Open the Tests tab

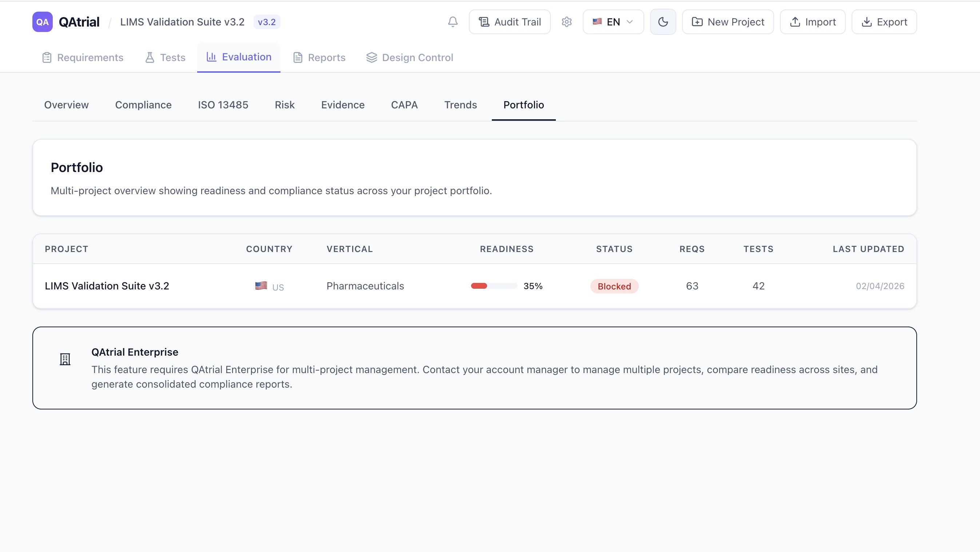coord(165,57)
